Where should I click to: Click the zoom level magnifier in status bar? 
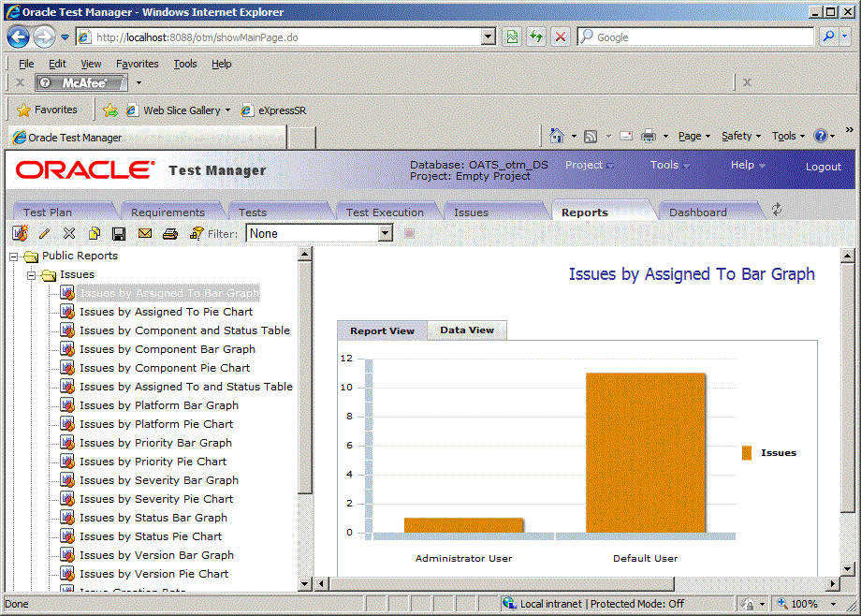[x=782, y=603]
